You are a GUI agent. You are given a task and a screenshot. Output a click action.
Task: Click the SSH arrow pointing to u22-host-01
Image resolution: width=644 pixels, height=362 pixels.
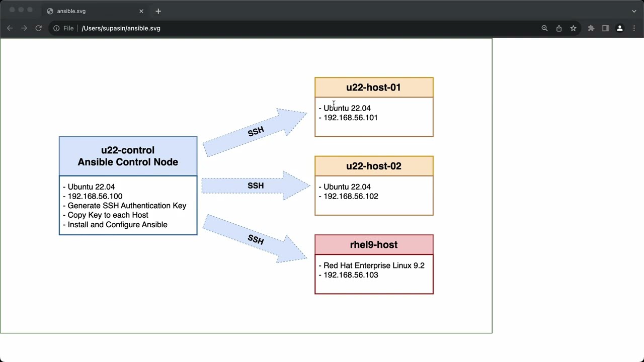(255, 132)
